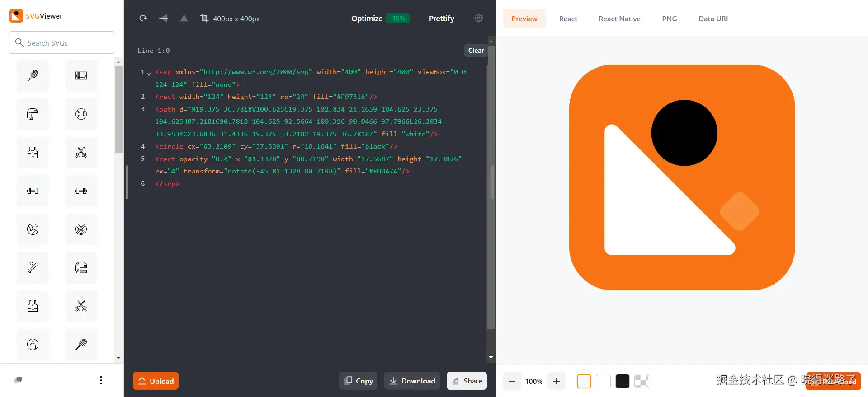
Task: Zoom out the preview with the minus button
Action: coord(512,381)
